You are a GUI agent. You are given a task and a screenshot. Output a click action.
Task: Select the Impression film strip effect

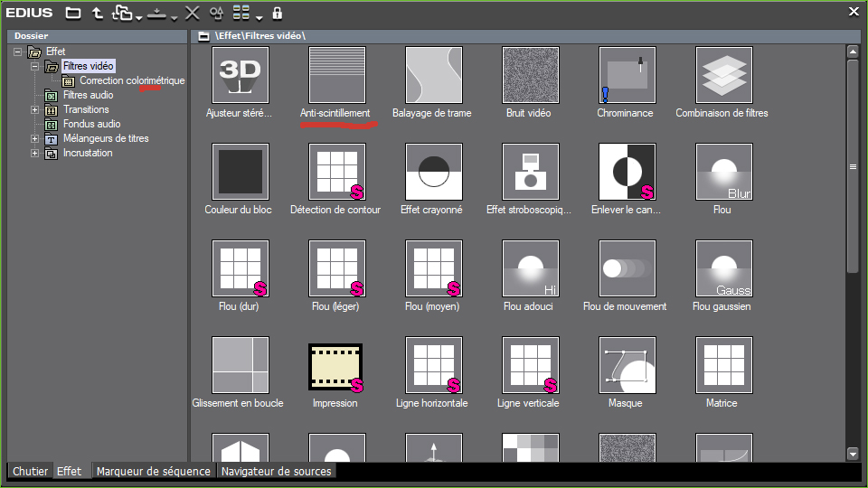click(335, 365)
